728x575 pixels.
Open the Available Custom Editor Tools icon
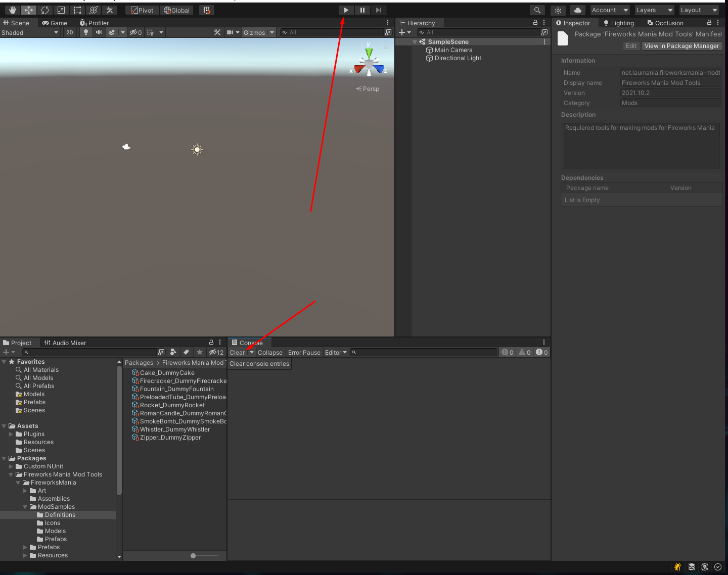[x=110, y=10]
